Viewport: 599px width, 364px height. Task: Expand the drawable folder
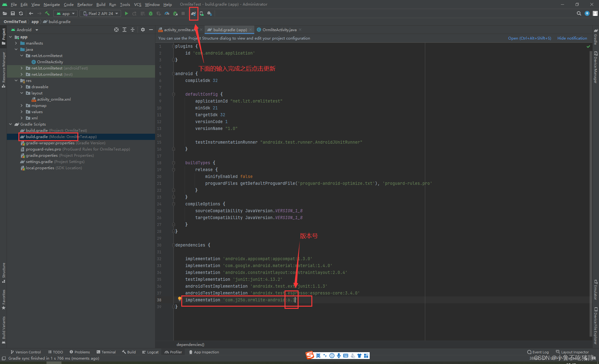tap(22, 87)
